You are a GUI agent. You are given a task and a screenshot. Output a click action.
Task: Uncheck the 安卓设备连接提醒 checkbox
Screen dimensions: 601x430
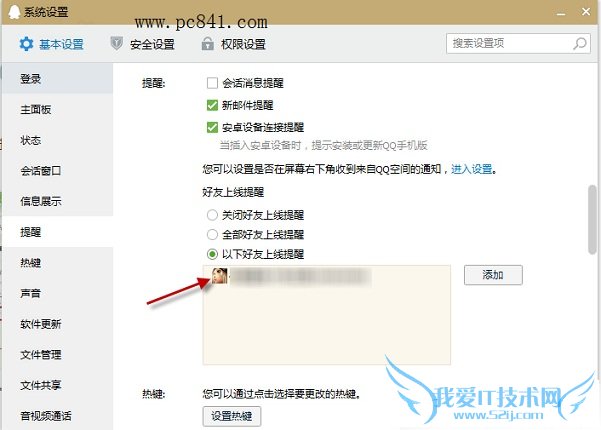click(212, 127)
